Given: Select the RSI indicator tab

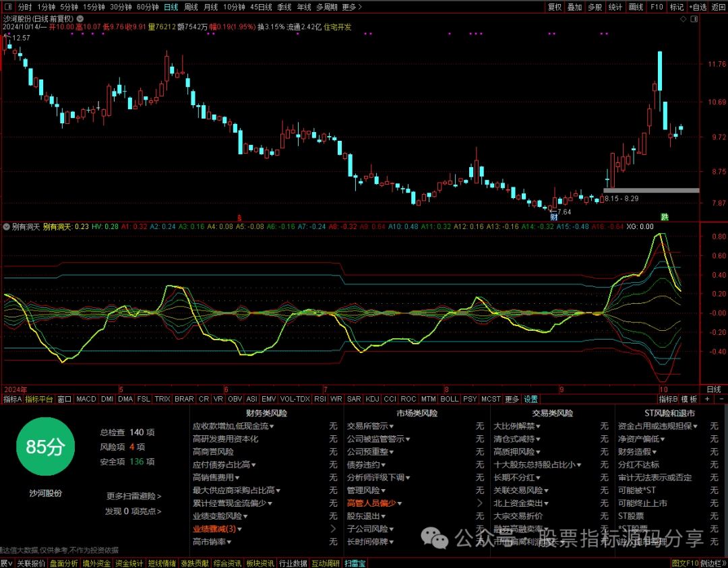Looking at the screenshot, I should [320, 399].
